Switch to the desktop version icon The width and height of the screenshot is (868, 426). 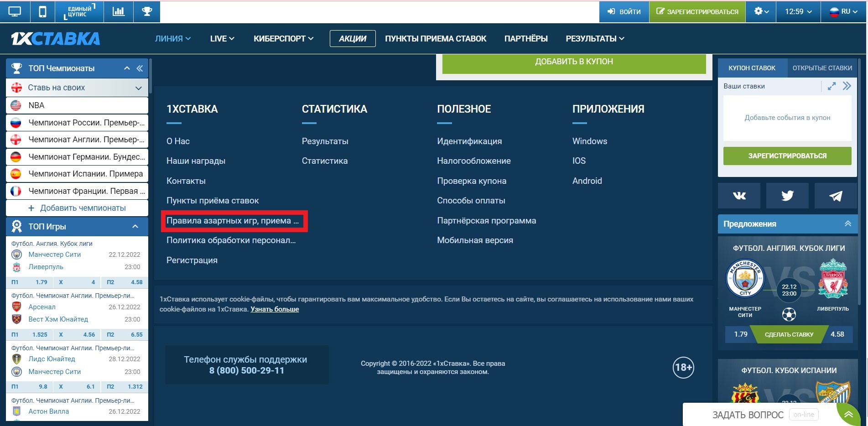tap(15, 11)
